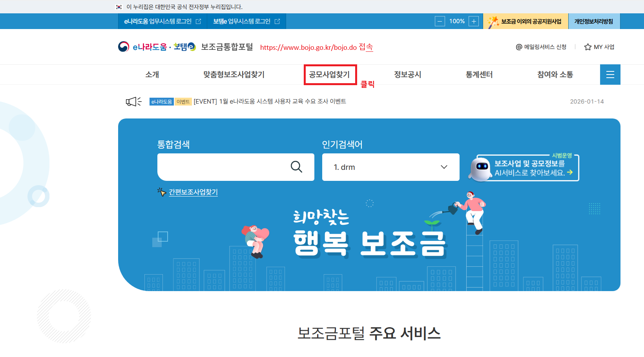644x357 pixels.
Task: Click the zoom in plus button
Action: pos(474,22)
